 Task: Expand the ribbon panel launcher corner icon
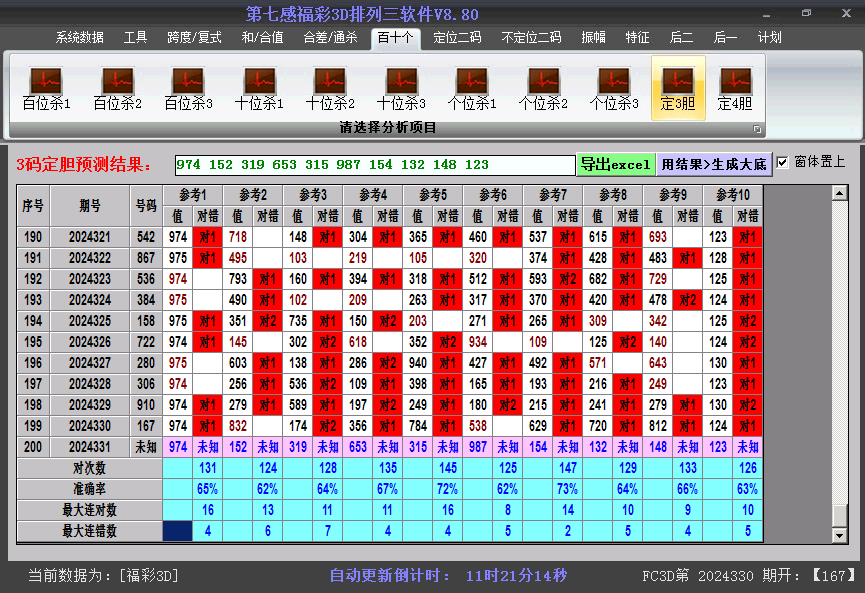757,129
